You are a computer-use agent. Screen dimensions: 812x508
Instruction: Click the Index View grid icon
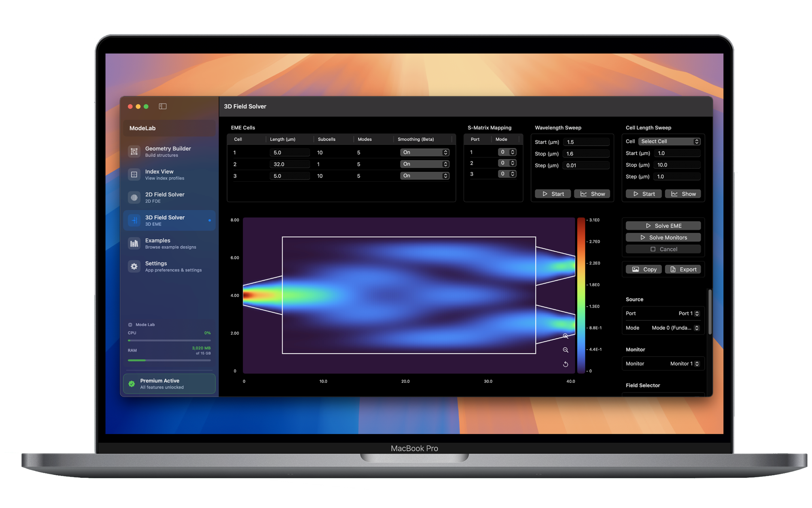coord(134,175)
